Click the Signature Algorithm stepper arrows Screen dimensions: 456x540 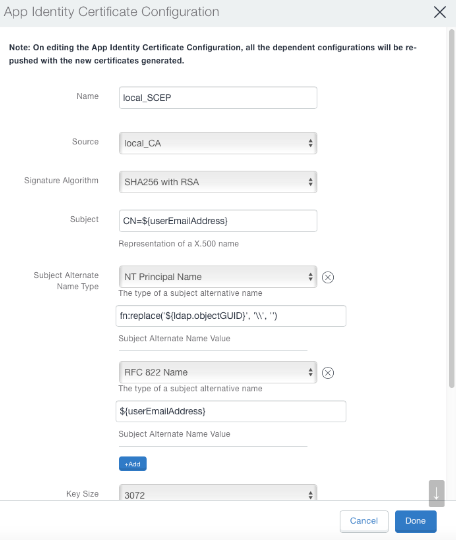(310, 182)
